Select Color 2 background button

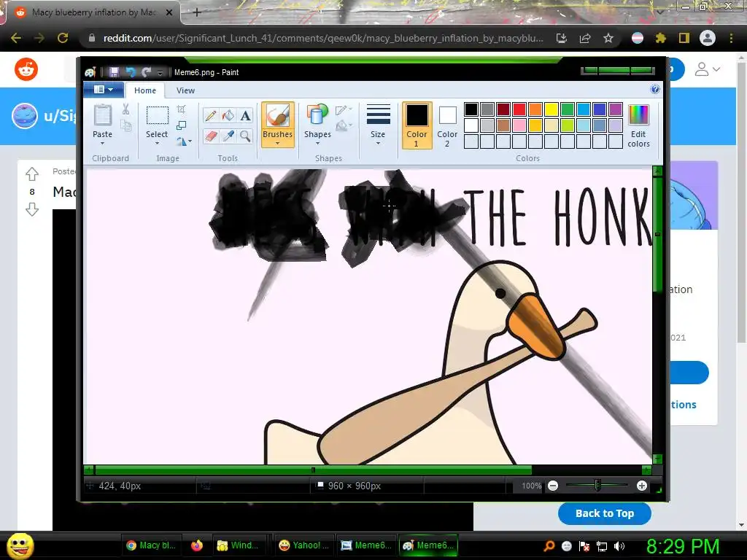[x=447, y=125]
